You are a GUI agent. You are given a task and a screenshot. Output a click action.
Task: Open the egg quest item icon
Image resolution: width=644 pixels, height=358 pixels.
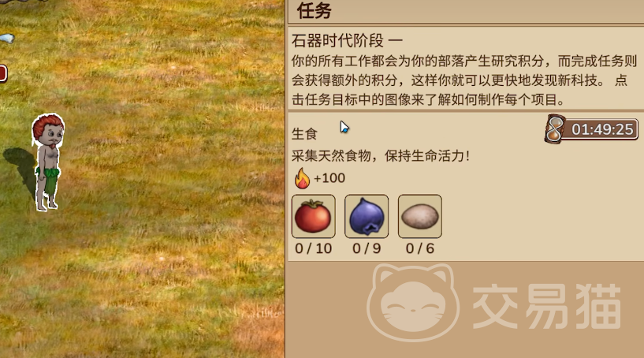[x=420, y=216]
